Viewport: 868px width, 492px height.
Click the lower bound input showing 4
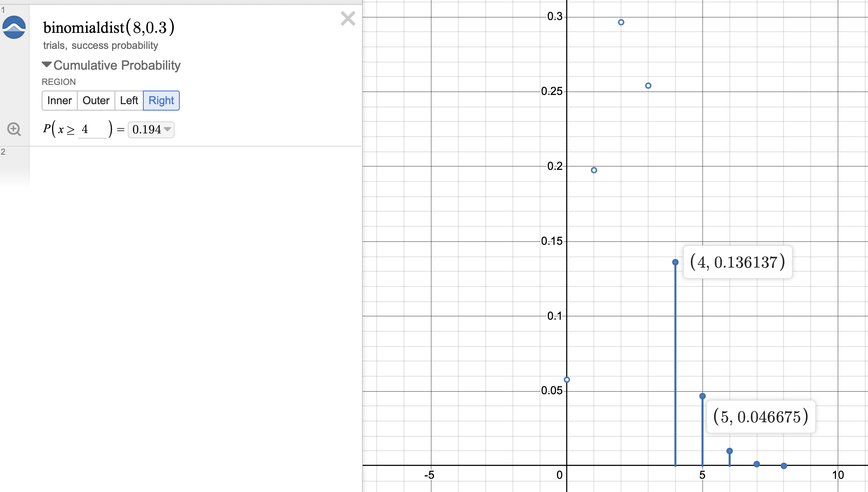92,129
